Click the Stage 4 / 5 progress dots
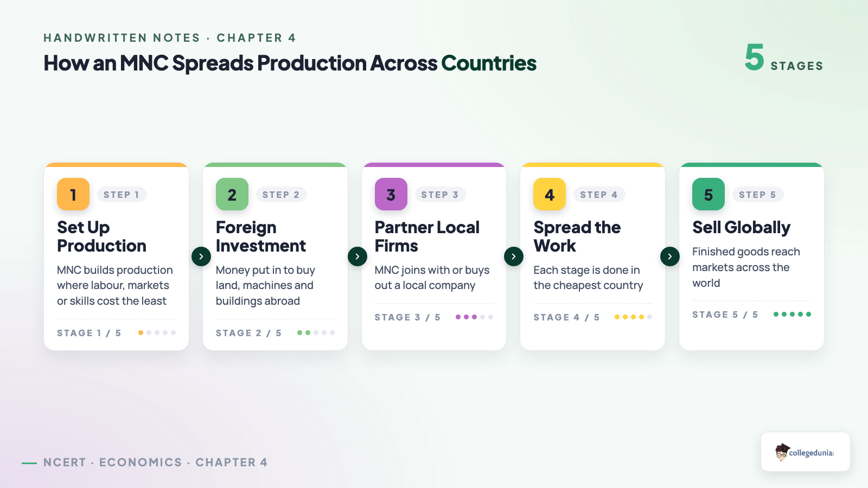The height and width of the screenshot is (488, 868). 633,317
